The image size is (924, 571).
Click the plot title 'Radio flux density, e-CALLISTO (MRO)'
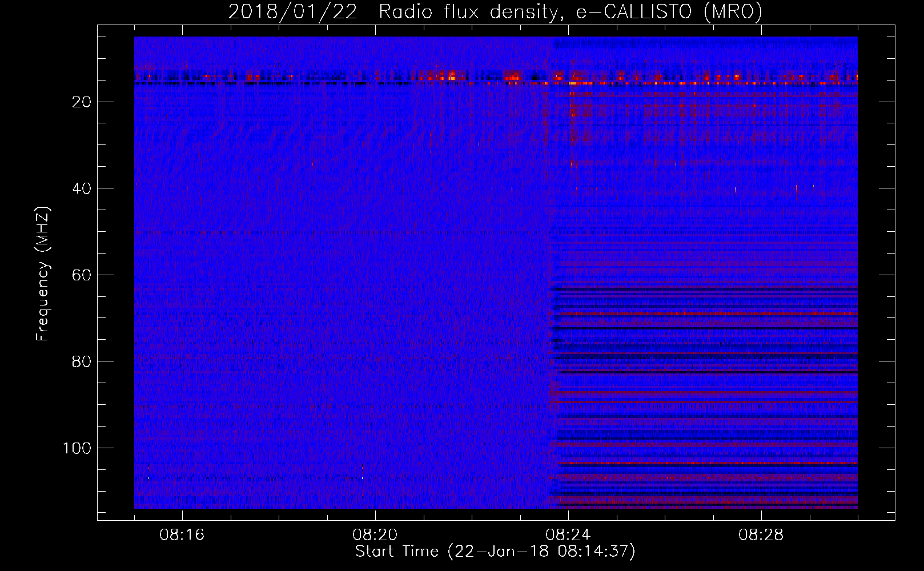tap(571, 11)
